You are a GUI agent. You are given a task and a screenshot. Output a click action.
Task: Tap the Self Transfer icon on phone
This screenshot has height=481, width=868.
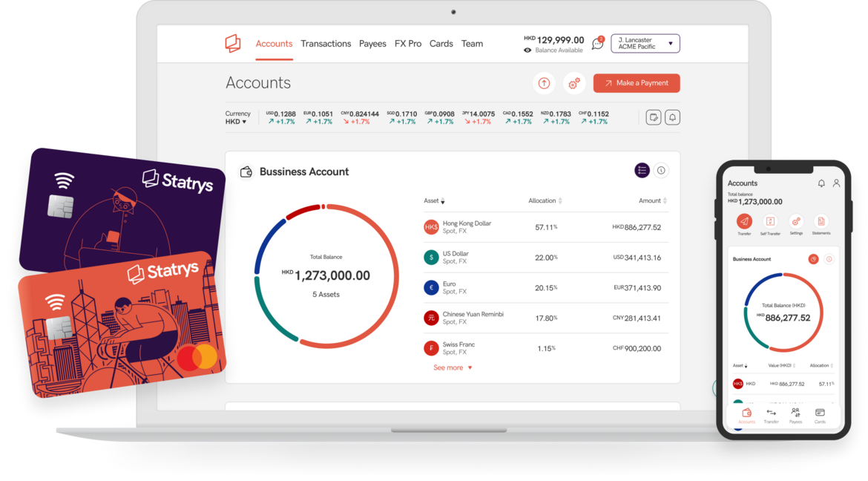click(770, 221)
